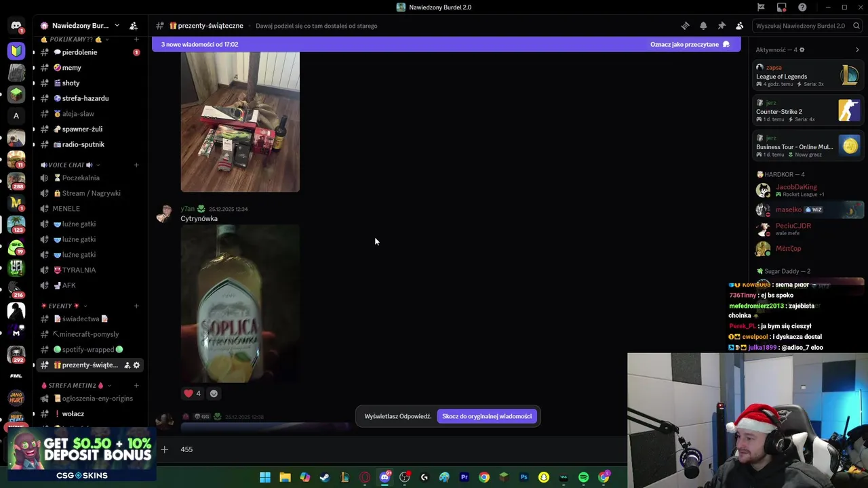The height and width of the screenshot is (488, 868).
Task: Open the świadectwa channel
Action: tap(90, 319)
